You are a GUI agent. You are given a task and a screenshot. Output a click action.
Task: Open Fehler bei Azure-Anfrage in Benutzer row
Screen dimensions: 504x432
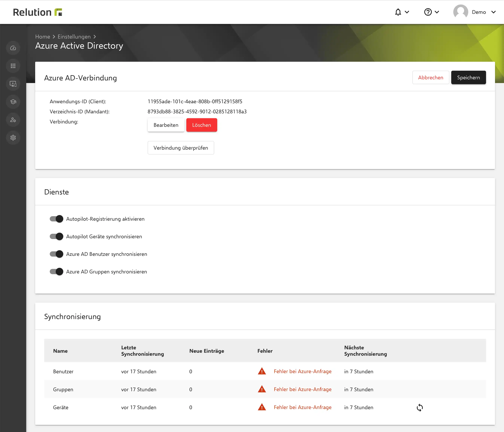(303, 371)
